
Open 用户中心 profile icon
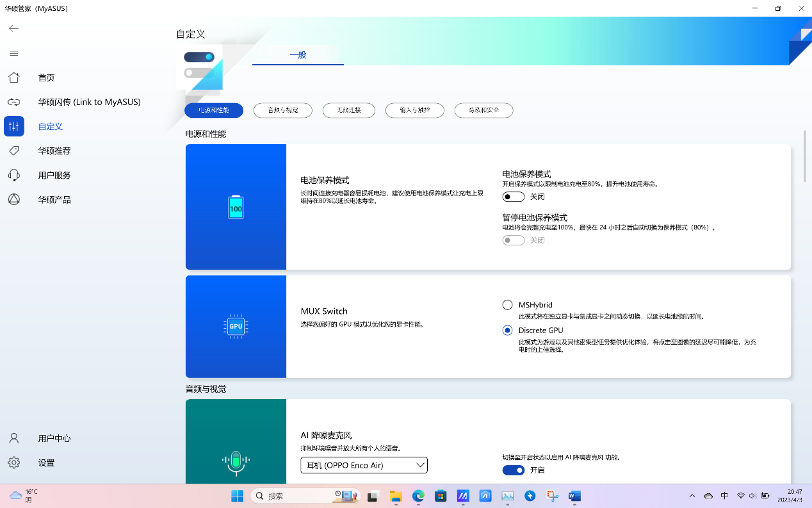point(13,438)
